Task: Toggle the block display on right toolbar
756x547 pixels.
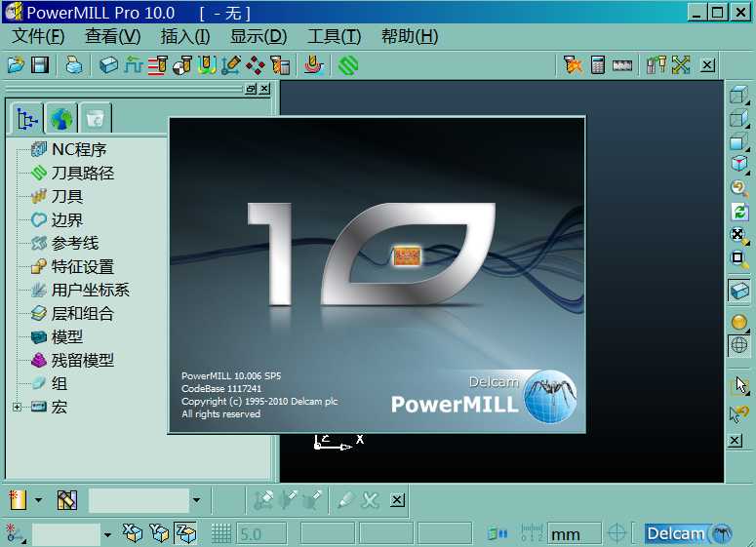Action: point(739,291)
